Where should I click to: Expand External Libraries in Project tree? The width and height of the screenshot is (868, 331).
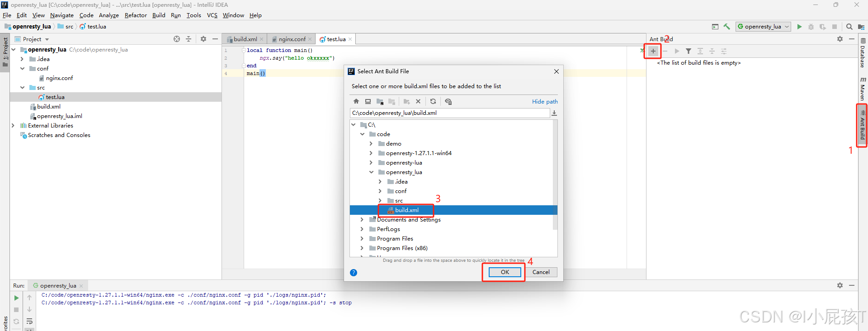[x=13, y=126]
